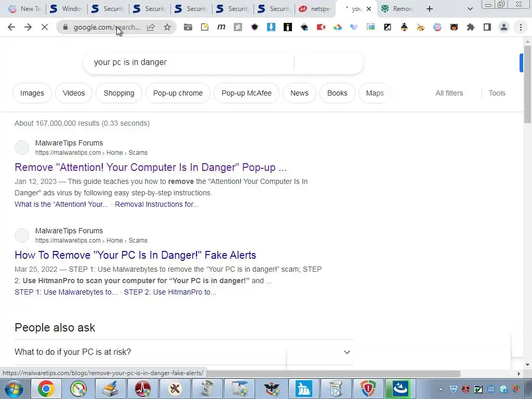Select the Pop-up McAfee filter chip

[246, 93]
